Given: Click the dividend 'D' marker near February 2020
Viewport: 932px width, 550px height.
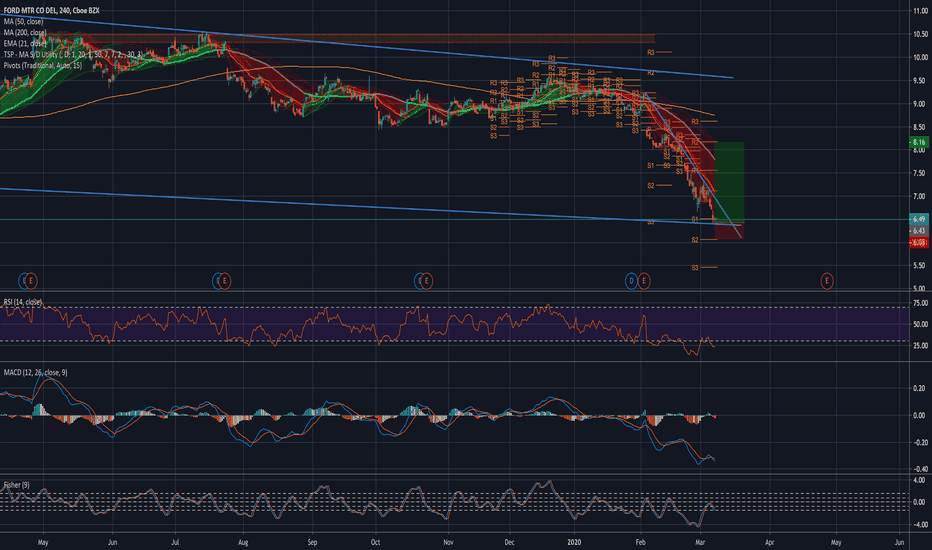Looking at the screenshot, I should [x=631, y=281].
